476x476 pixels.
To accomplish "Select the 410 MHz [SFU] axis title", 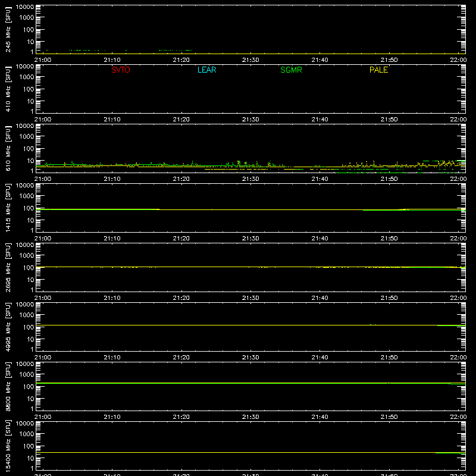I will click(8, 89).
